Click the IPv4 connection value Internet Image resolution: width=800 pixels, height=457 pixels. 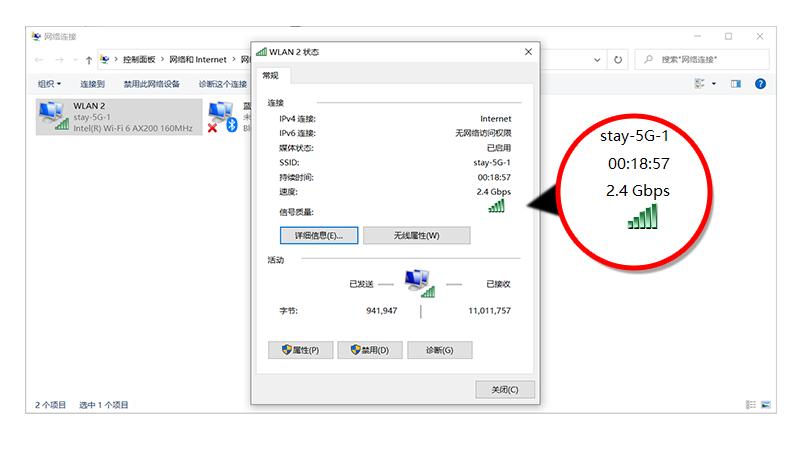[x=495, y=119]
